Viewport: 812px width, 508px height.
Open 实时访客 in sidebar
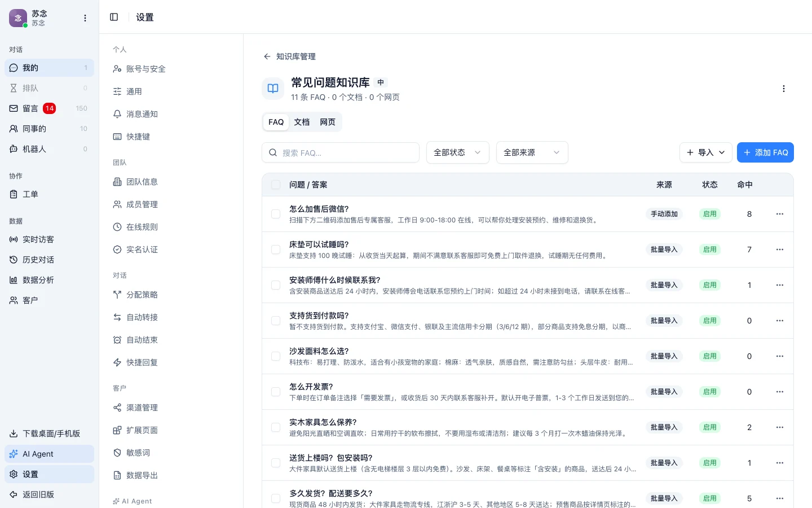50,239
